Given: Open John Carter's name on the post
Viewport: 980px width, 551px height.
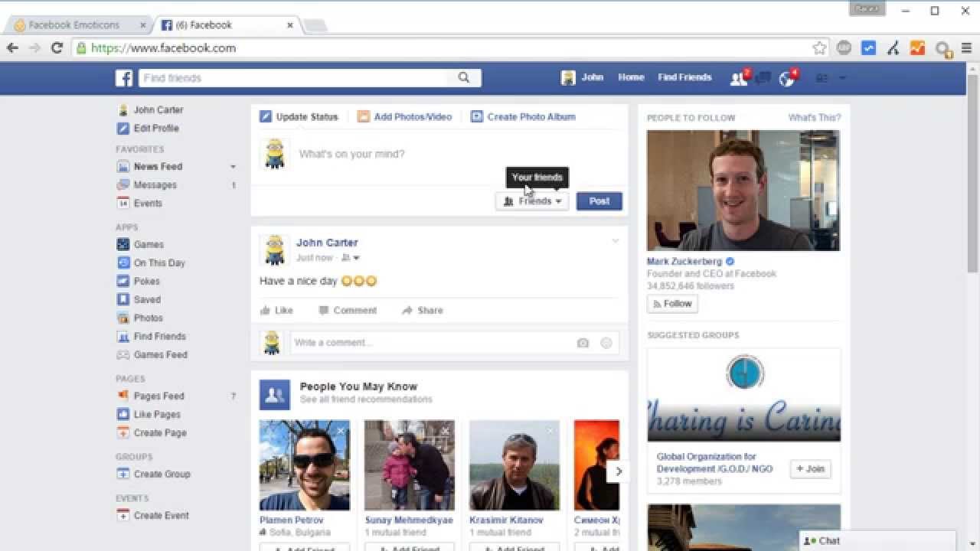Looking at the screenshot, I should pyautogui.click(x=327, y=243).
